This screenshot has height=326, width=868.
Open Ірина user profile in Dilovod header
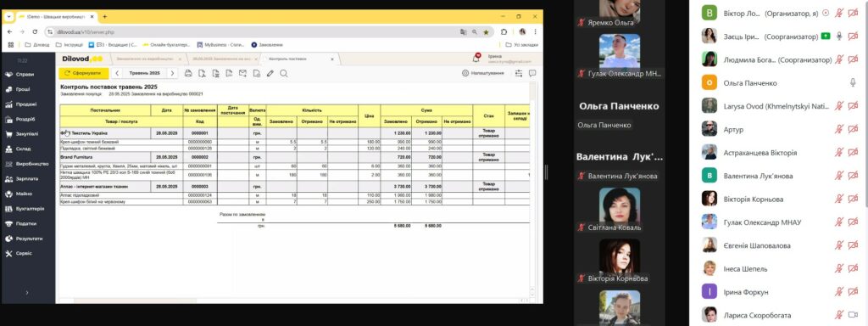509,59
